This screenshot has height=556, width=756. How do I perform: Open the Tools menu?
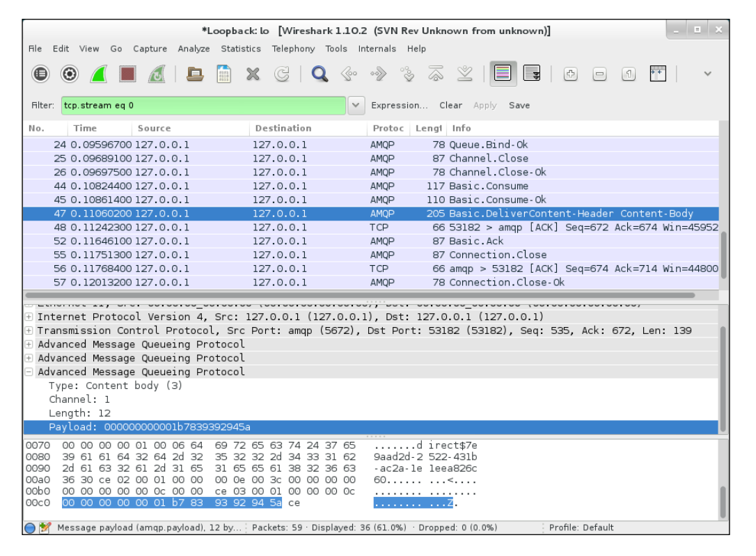click(x=336, y=49)
